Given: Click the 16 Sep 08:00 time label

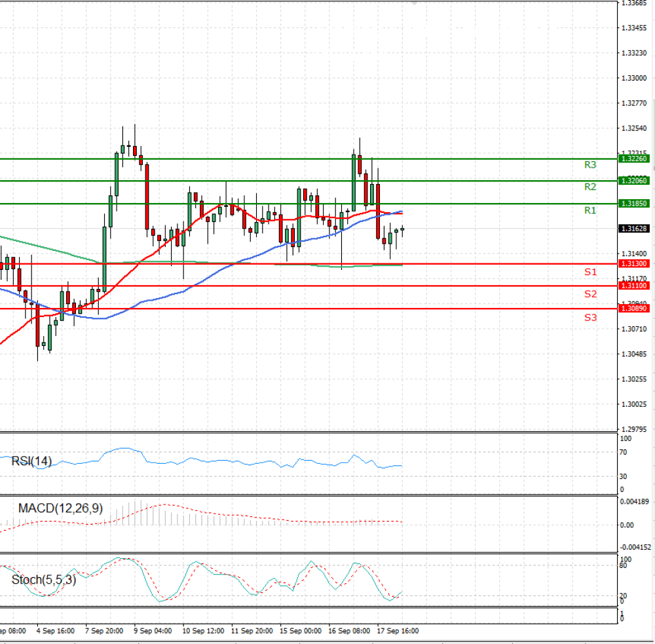Looking at the screenshot, I should pyautogui.click(x=349, y=631).
